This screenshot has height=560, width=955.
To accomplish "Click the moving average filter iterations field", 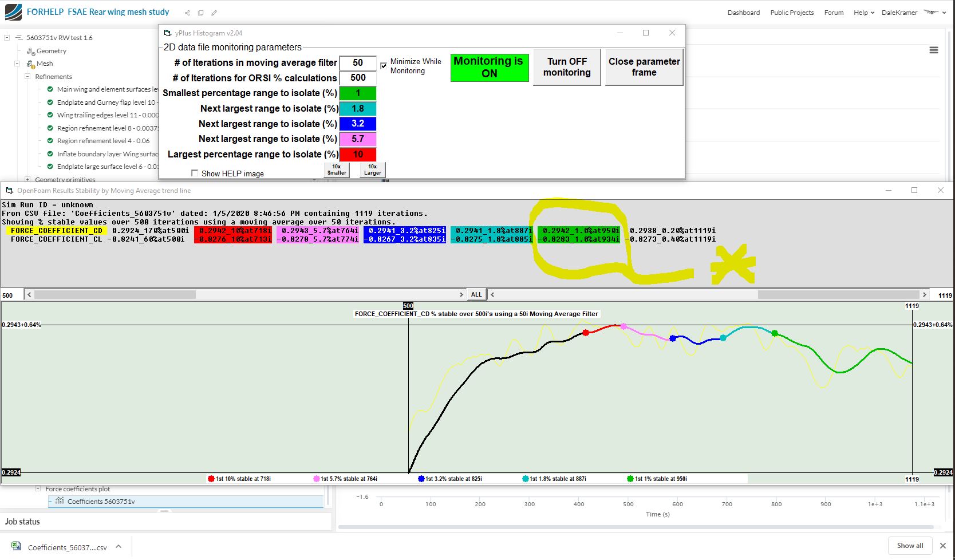I will point(358,63).
